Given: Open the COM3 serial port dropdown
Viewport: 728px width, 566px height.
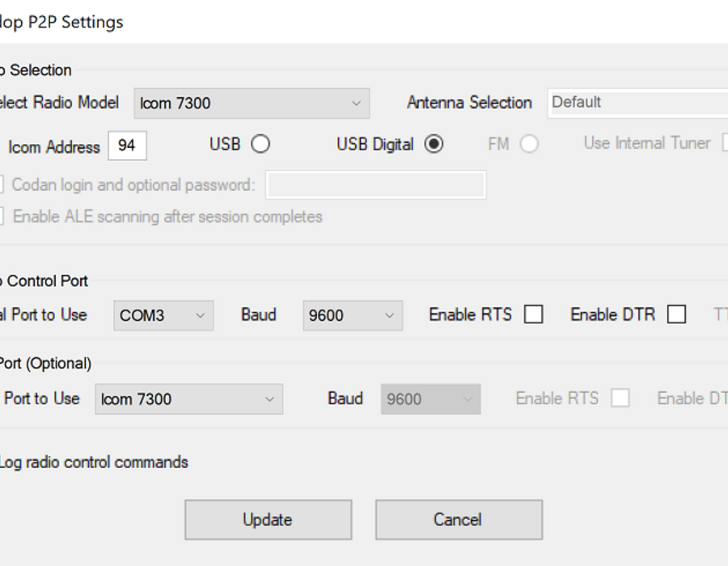Looking at the screenshot, I should click(x=163, y=315).
